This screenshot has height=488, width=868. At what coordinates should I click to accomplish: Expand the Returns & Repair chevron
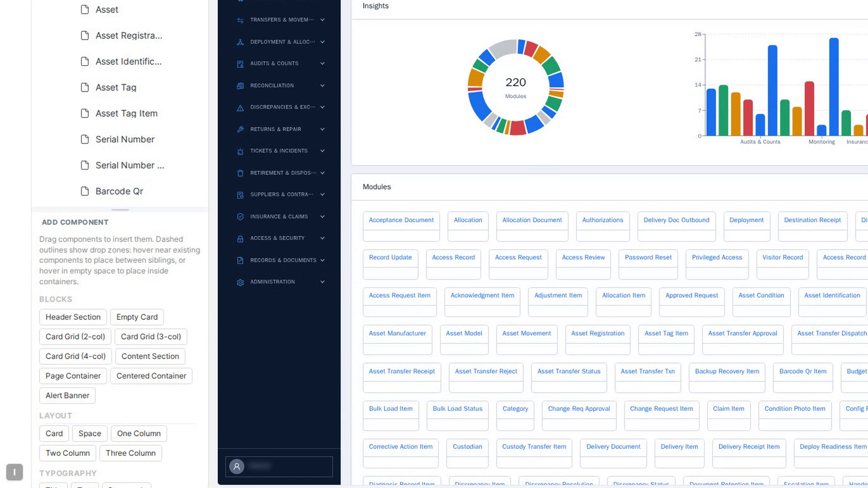(322, 129)
